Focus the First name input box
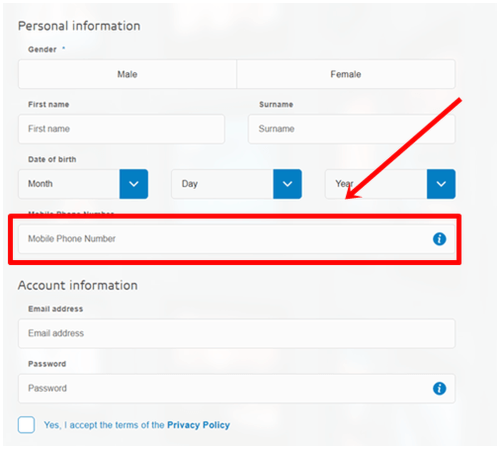Viewport: 500px width, 449px height. pyautogui.click(x=122, y=129)
